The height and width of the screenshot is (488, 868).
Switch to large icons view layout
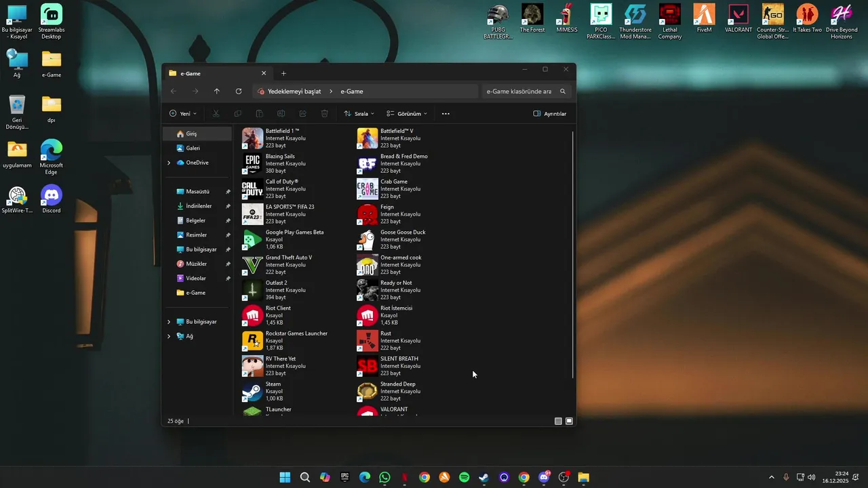[x=569, y=421]
